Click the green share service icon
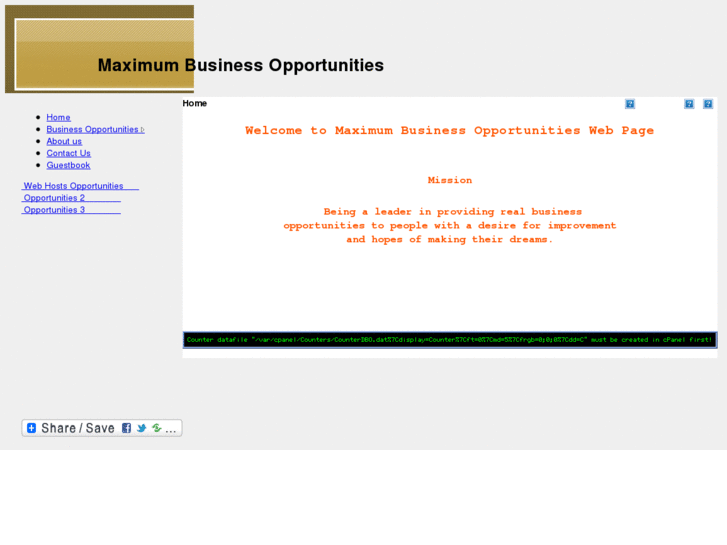 coord(157,428)
